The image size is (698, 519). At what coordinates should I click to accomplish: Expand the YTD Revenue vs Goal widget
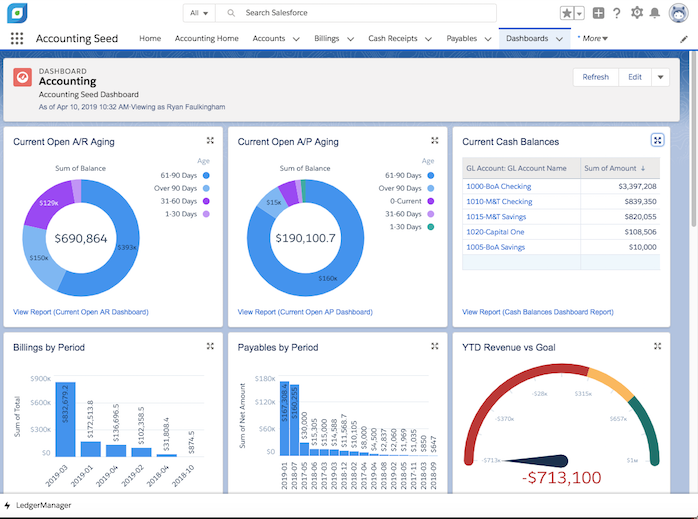tap(657, 347)
